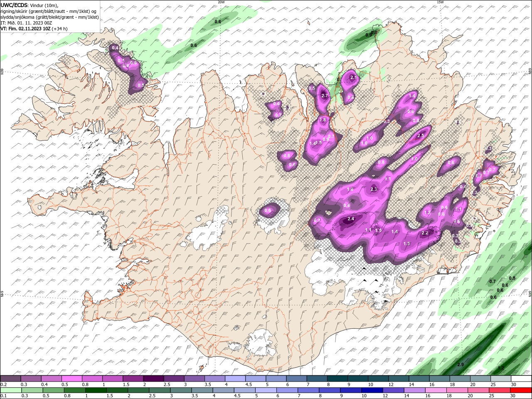The height and width of the screenshot is (399, 532).
Task: Pick the darkest purple 2 mm snow swatch
Action: tap(153, 379)
